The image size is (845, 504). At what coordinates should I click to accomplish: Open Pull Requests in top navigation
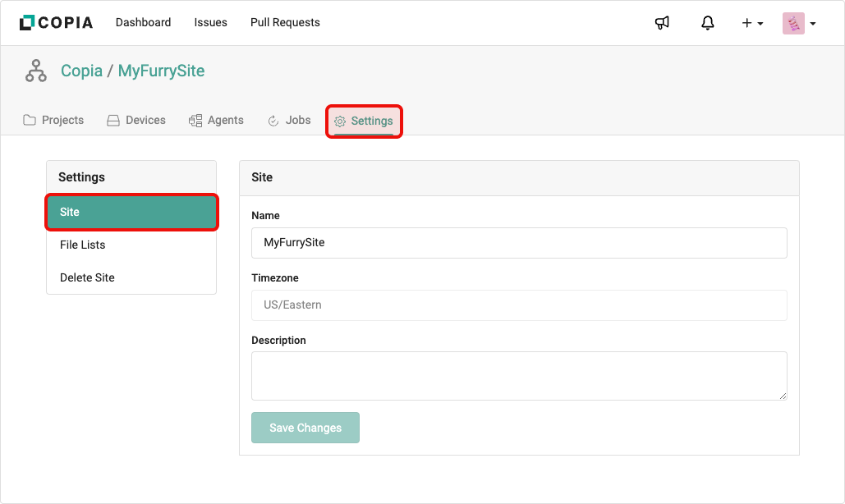tap(285, 23)
